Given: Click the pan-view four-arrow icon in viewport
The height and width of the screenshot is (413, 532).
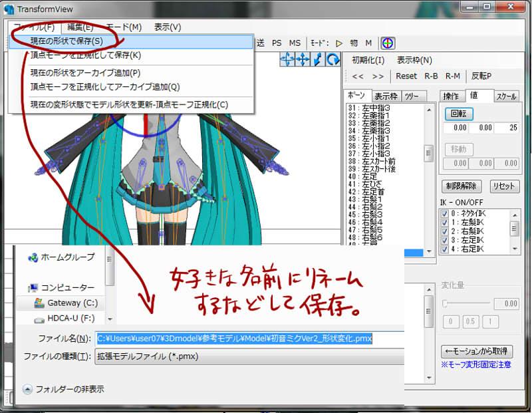Looking at the screenshot, I should [x=303, y=60].
